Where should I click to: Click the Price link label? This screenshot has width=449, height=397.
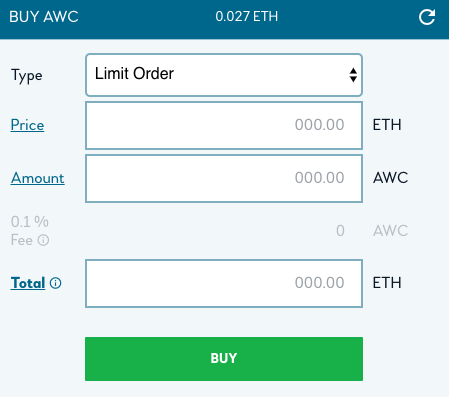coord(27,125)
